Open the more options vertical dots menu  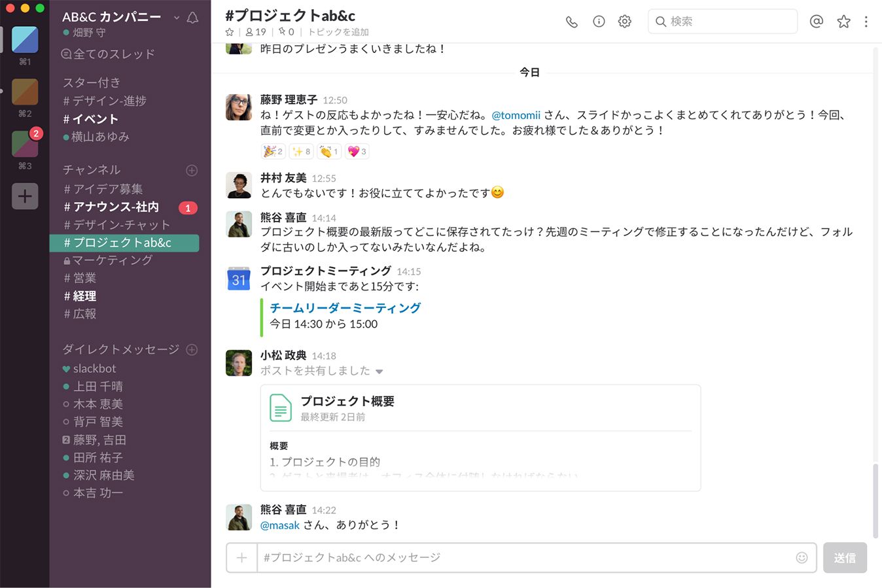point(866,22)
